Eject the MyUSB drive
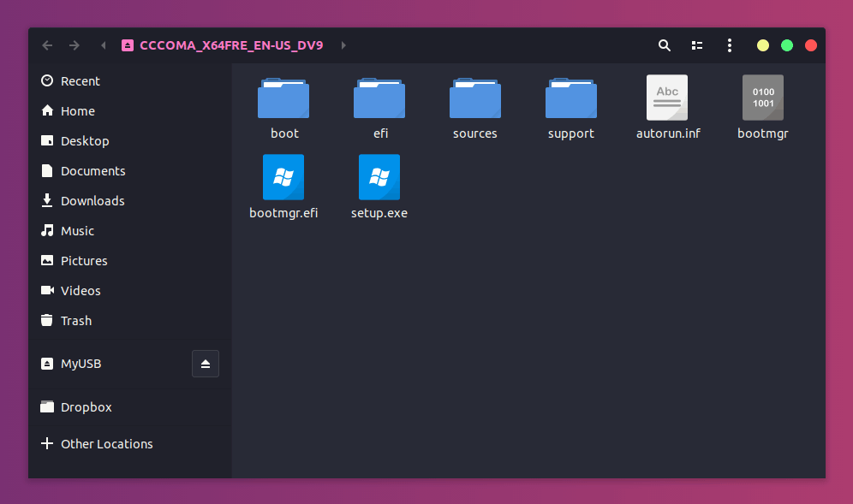The height and width of the screenshot is (504, 853). point(205,363)
